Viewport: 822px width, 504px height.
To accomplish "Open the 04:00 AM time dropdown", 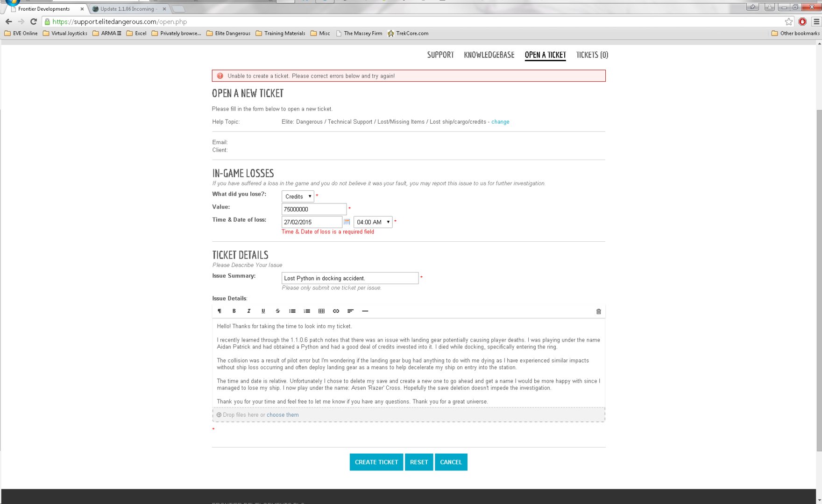I will (x=373, y=222).
